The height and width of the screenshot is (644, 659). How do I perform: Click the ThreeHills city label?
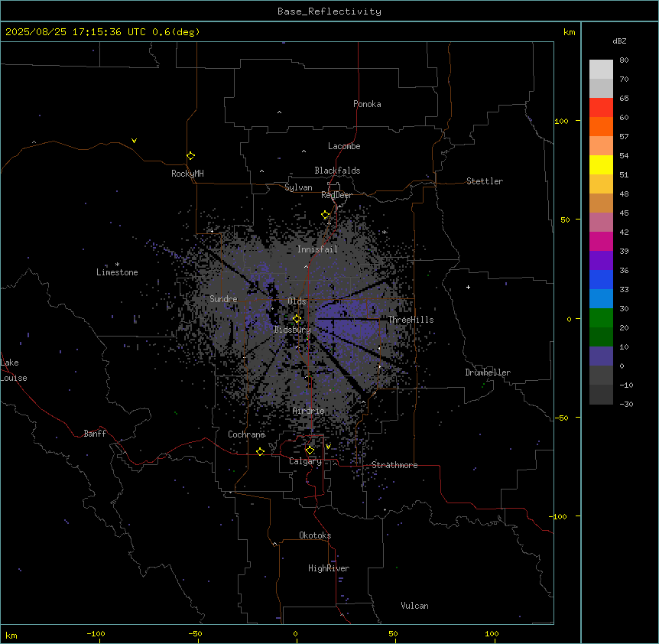click(x=411, y=320)
